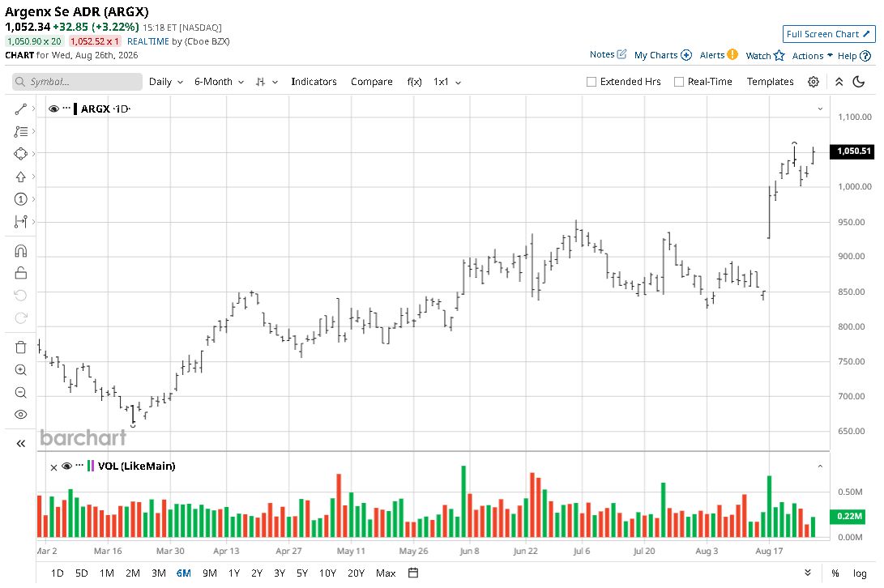Select the measure range tool

click(x=21, y=222)
